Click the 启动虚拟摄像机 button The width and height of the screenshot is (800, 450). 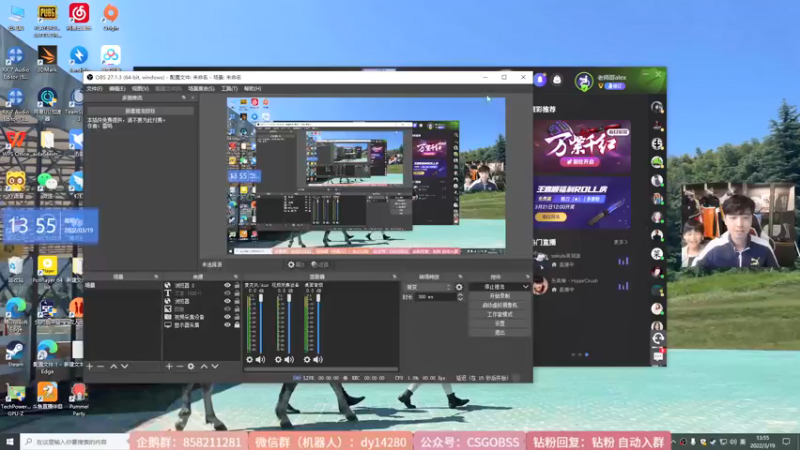pyautogui.click(x=499, y=305)
